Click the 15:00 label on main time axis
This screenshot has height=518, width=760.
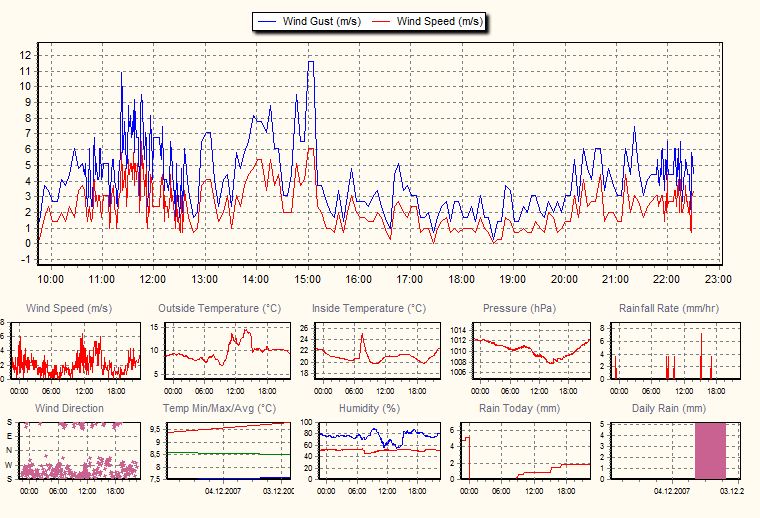tap(307, 279)
